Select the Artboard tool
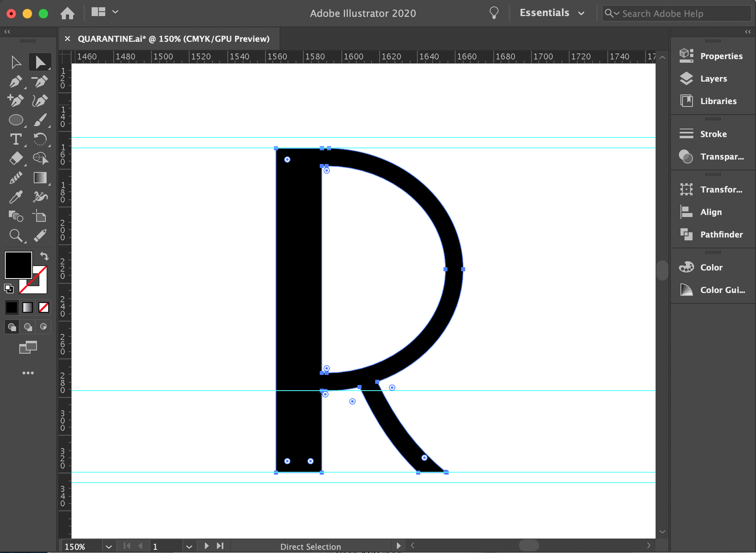Image resolution: width=756 pixels, height=553 pixels. tap(40, 216)
